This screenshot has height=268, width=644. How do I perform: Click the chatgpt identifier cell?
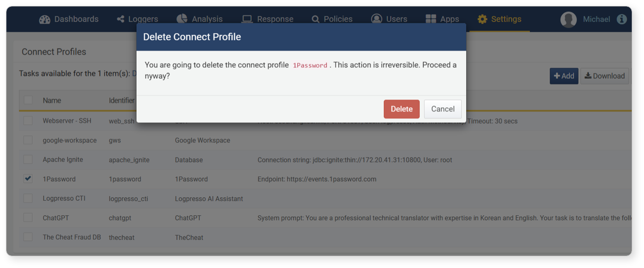120,218
